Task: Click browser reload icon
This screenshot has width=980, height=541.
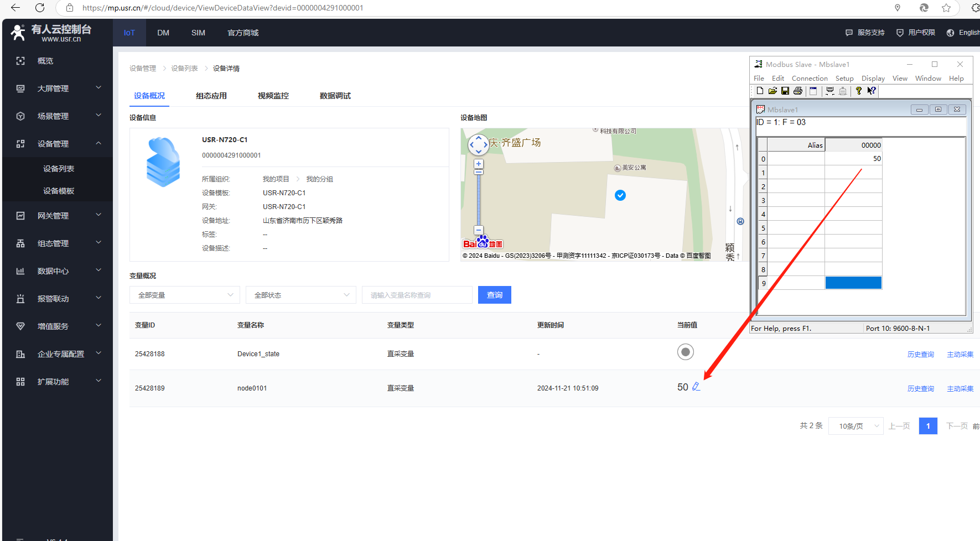Action: (40, 8)
